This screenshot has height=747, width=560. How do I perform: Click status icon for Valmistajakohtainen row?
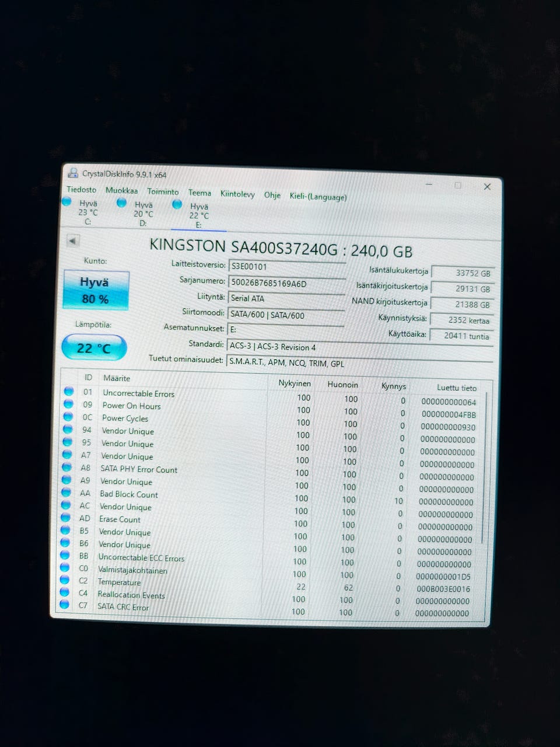[65, 568]
